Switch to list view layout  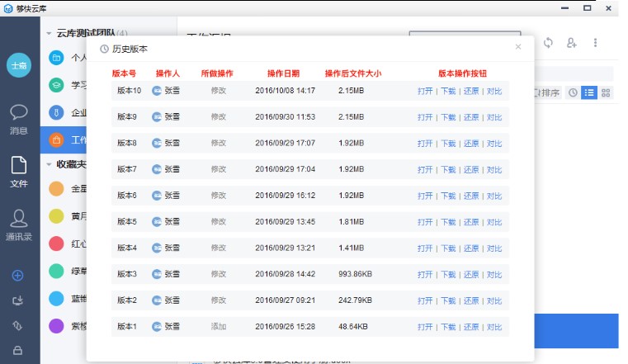click(588, 92)
